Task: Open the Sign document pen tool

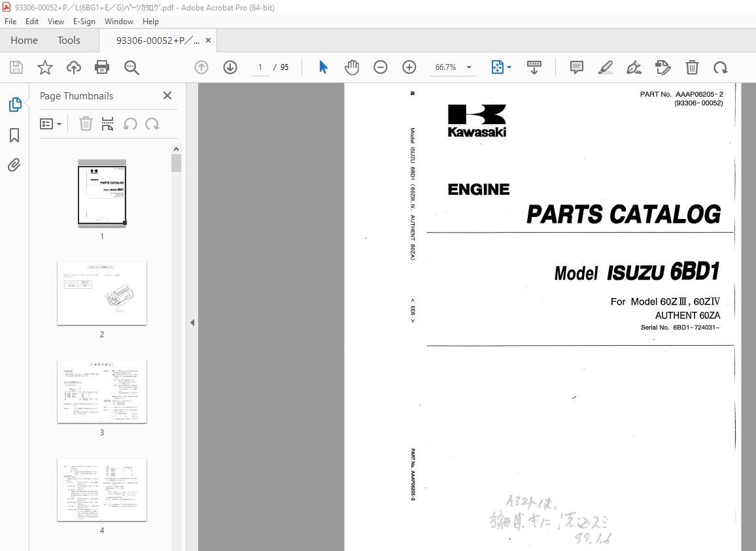Action: pyautogui.click(x=634, y=67)
